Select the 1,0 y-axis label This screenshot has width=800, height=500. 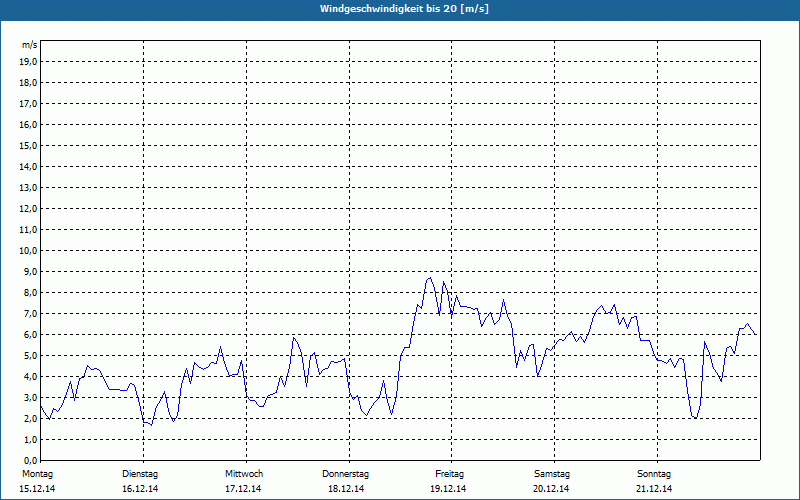30,439
